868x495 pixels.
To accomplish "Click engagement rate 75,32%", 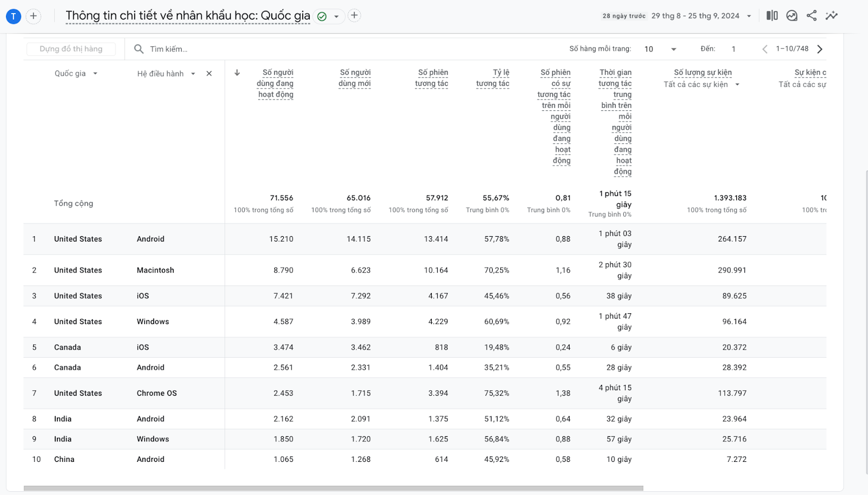I will 497,393.
